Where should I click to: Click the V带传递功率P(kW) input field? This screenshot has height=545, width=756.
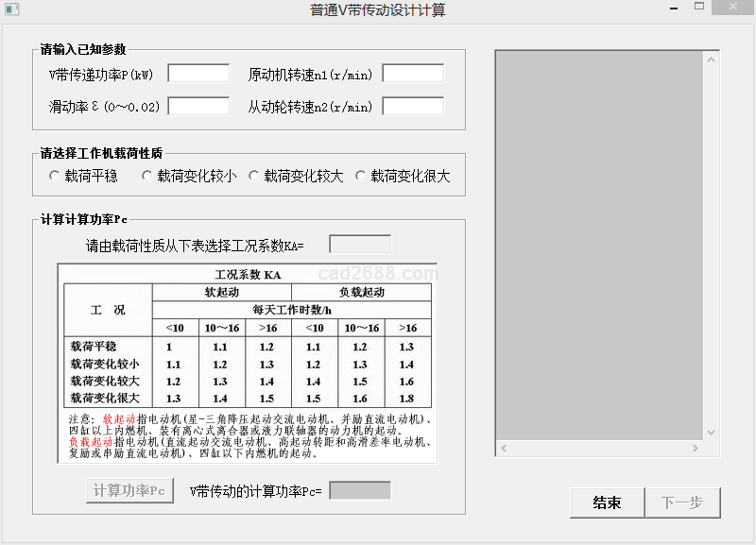tap(198, 74)
